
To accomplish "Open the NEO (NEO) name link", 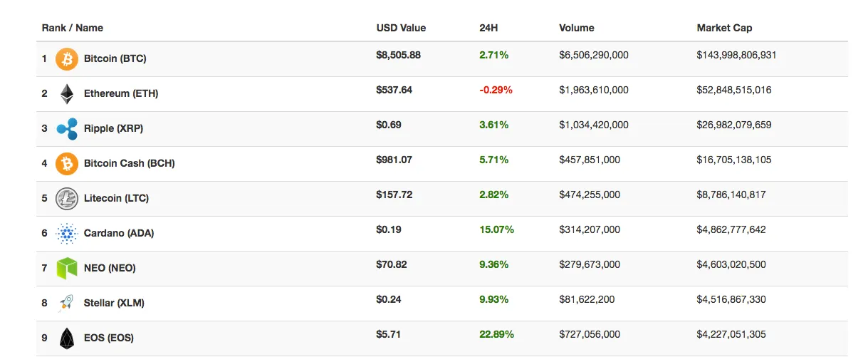I will tap(110, 268).
